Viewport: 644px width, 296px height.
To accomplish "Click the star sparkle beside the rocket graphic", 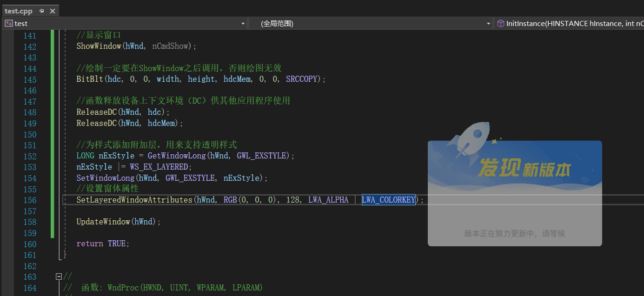I will click(494, 142).
